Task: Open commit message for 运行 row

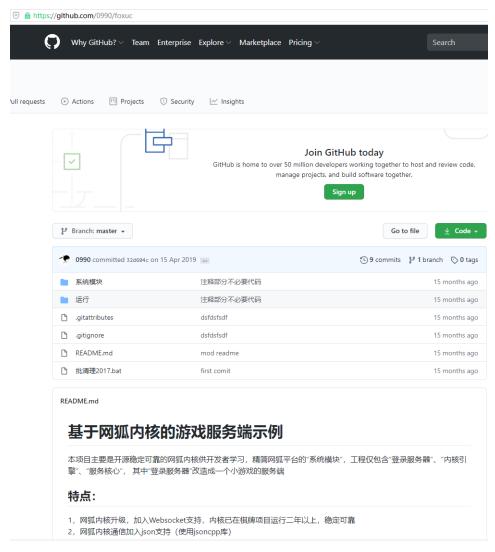Action: 231,300
